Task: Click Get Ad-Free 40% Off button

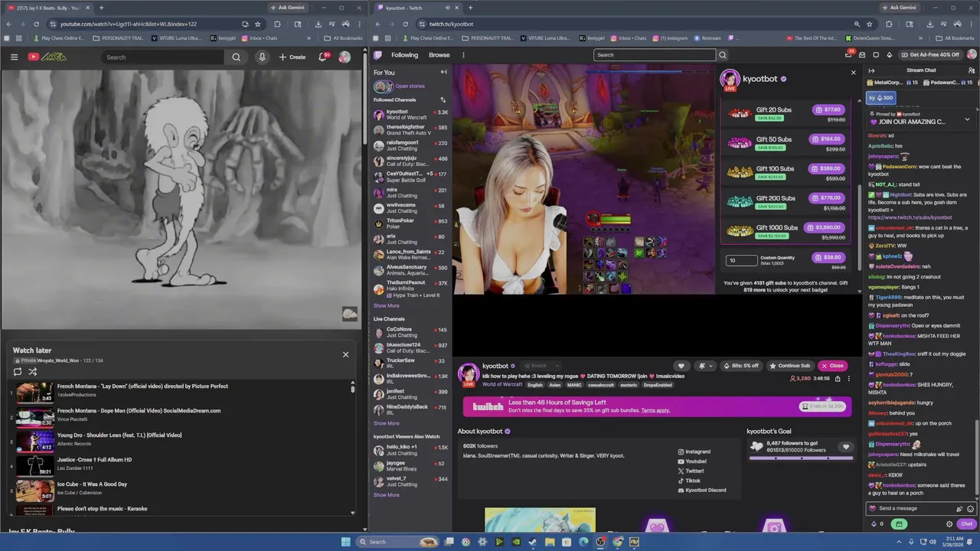Action: [931, 55]
